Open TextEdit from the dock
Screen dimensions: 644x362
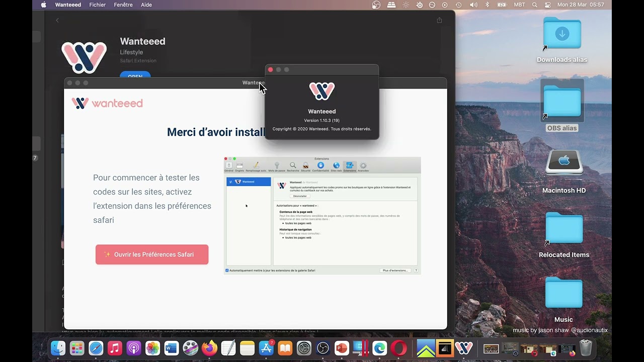pyautogui.click(x=228, y=348)
